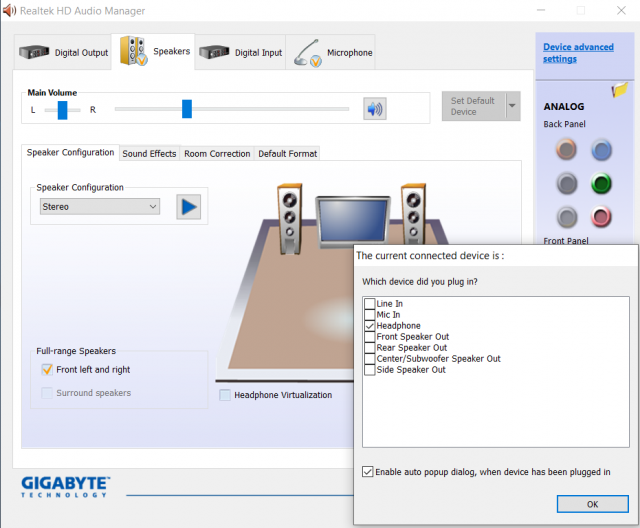640x528 pixels.
Task: Open the yellow connector settings folder icon
Action: [619, 91]
